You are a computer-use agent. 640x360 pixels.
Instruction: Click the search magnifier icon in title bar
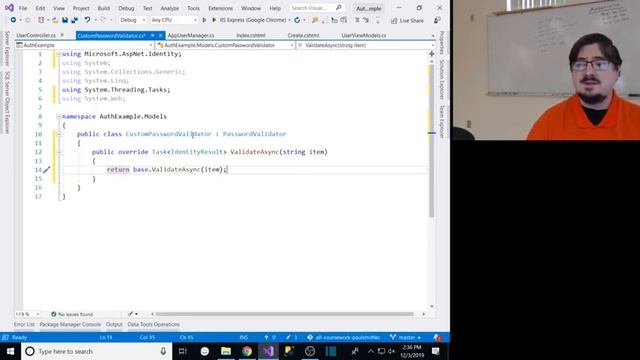tap(338, 8)
